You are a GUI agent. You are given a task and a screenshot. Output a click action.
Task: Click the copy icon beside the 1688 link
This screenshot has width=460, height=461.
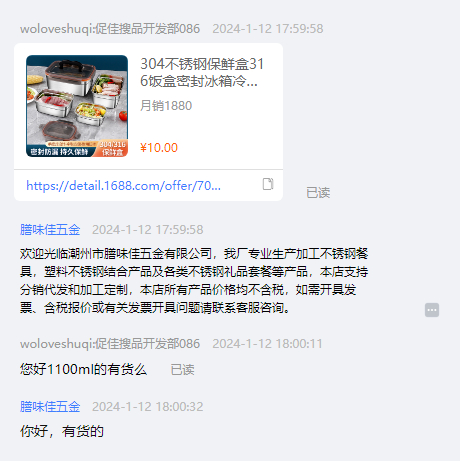(x=268, y=184)
